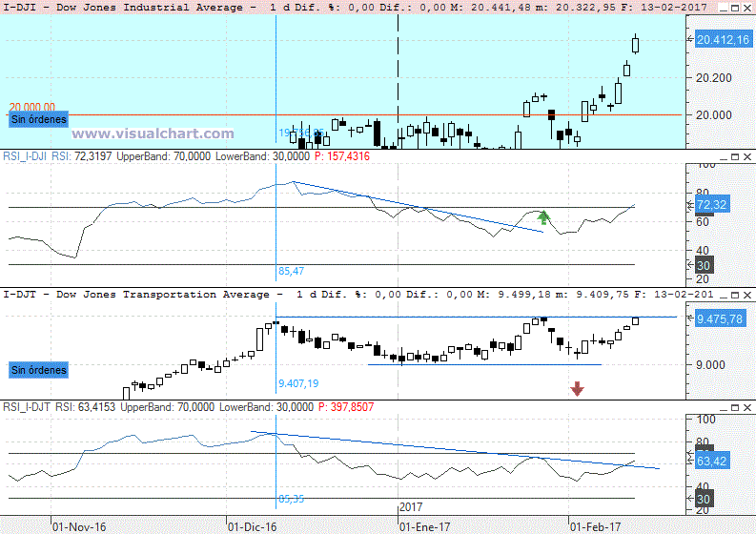Click the 2017 year marker on time axis

411,507
